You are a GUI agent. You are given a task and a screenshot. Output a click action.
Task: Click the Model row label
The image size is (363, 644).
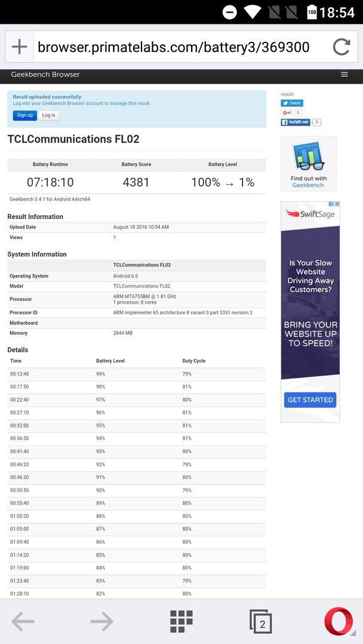(16, 286)
